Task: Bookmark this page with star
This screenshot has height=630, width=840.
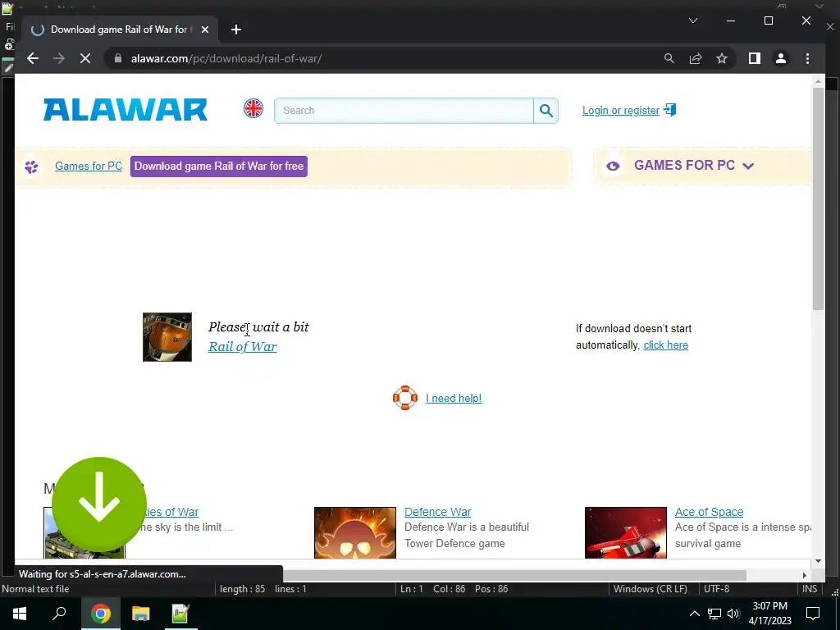Action: coord(722,58)
